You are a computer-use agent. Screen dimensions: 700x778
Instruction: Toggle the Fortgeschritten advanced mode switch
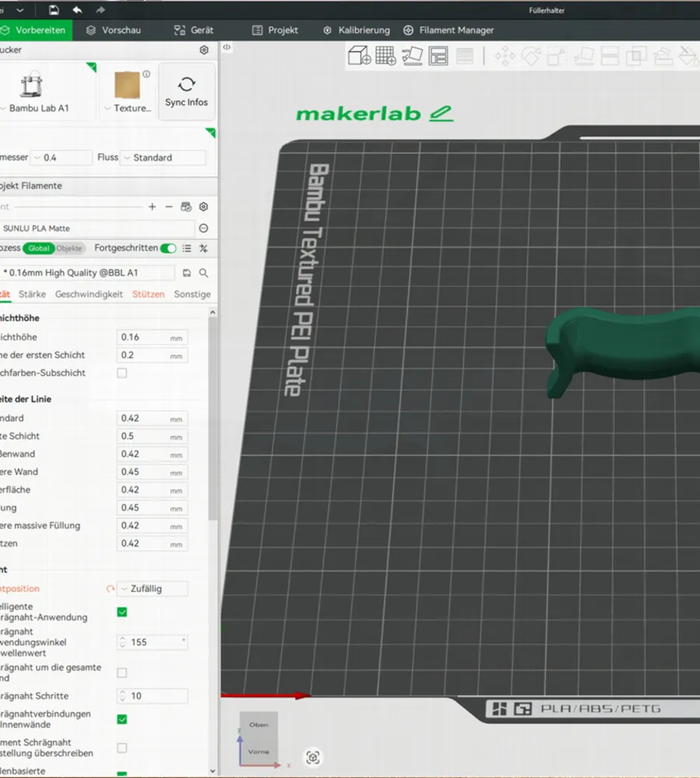coord(168,248)
